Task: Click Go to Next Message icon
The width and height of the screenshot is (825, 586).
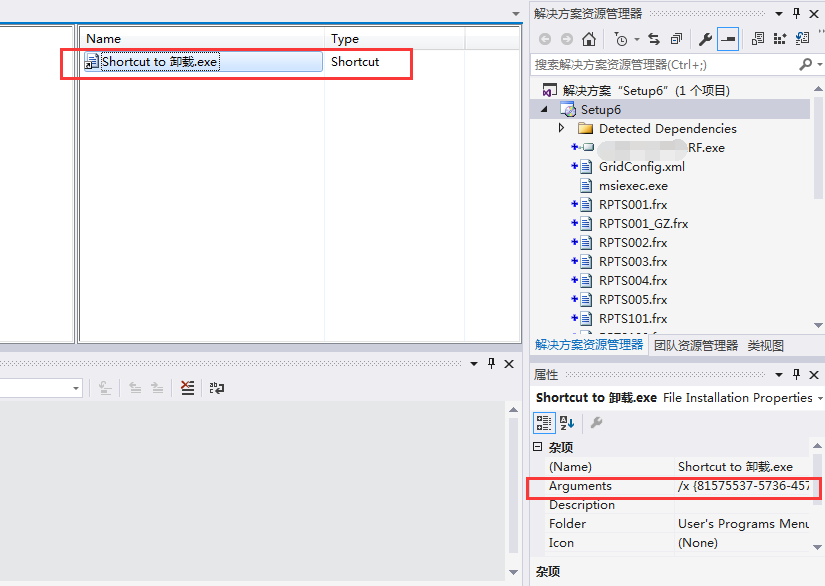Action: point(157,388)
